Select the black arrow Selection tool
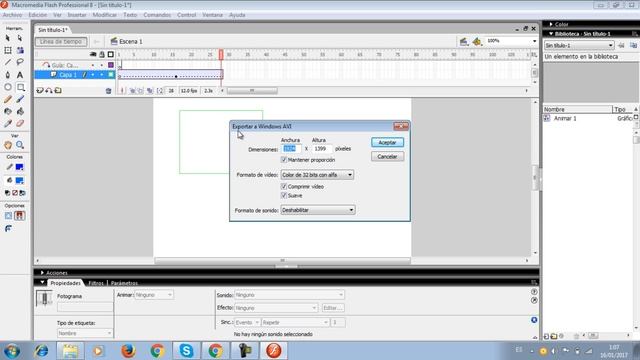The image size is (640, 360). pos(8,38)
